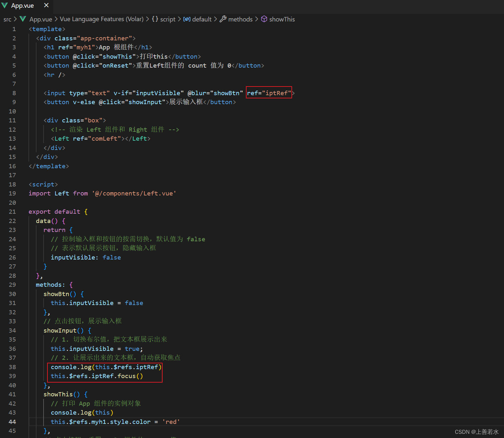The width and height of the screenshot is (504, 438).
Task: Open Vue Language Features (Volar) breadcrumb
Action: [102, 19]
